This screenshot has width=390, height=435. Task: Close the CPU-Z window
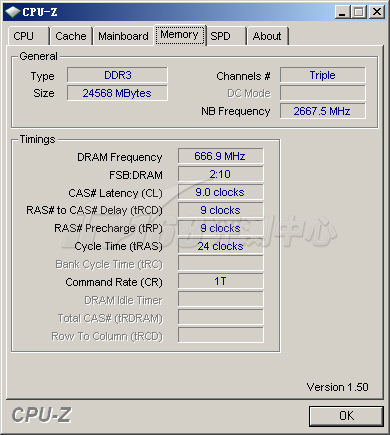pos(377,12)
